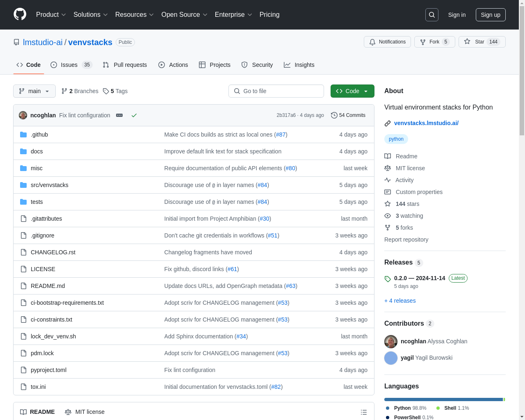
Task: Open the + 4 releases link
Action: coord(400,301)
